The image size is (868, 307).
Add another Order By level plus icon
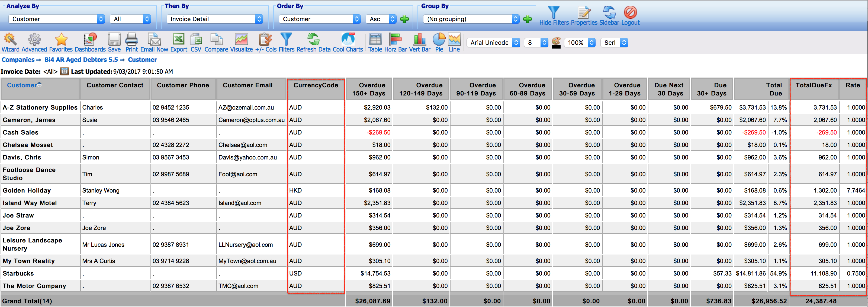(404, 19)
